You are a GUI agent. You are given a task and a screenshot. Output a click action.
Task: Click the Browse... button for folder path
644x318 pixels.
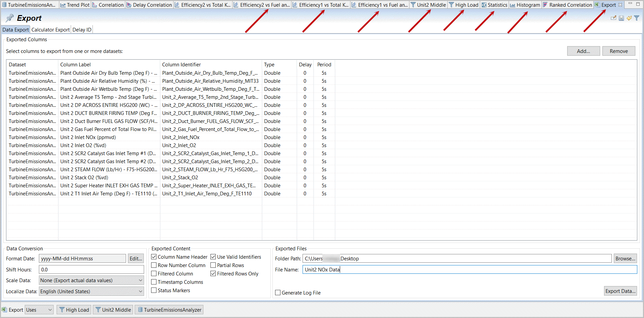click(x=625, y=258)
